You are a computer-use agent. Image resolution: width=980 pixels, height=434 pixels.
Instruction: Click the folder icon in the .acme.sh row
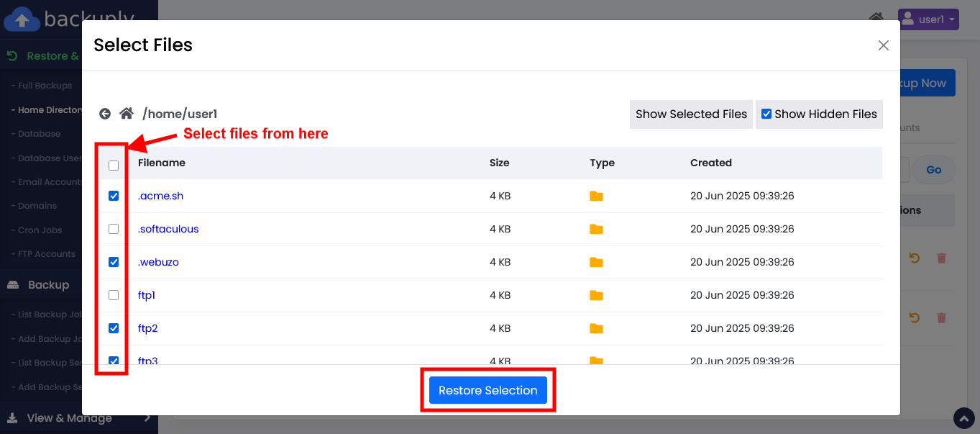click(x=596, y=196)
